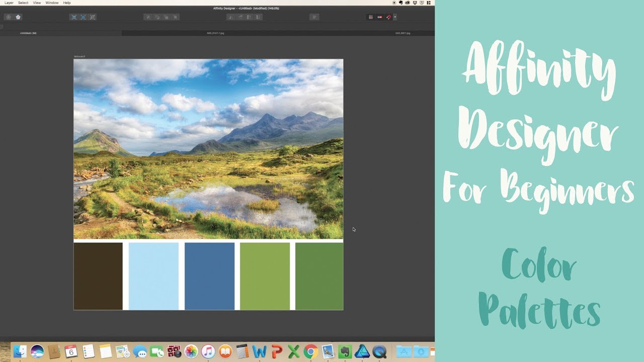This screenshot has height=362, width=644.
Task: Open the Help menu
Action: 66,3
